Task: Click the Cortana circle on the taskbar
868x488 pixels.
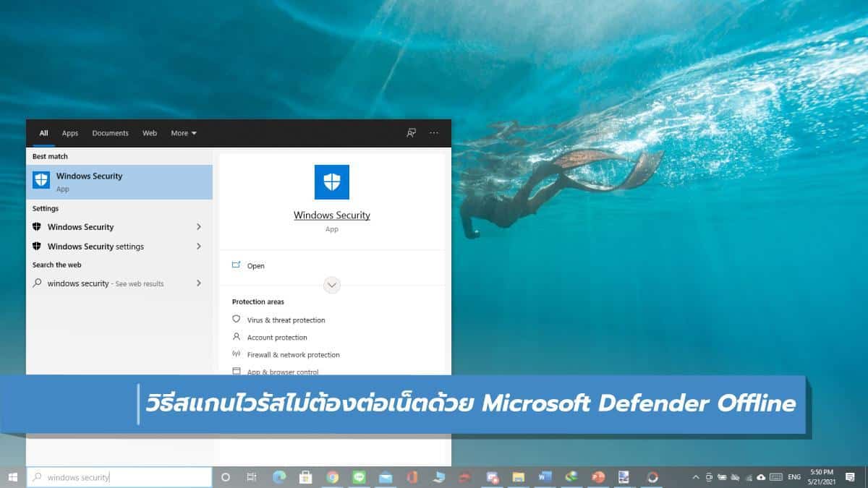Action: pos(226,477)
